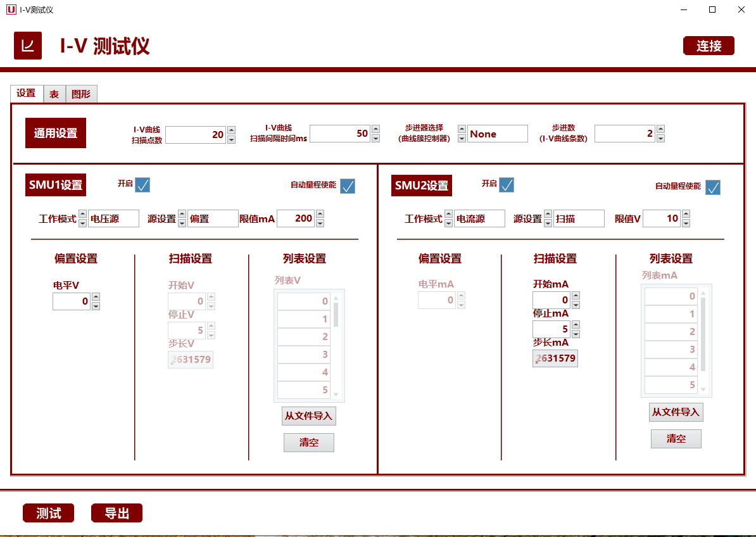Decrease I-V曲线扫描点数 value
Screen dimensions: 756x537
coord(232,139)
